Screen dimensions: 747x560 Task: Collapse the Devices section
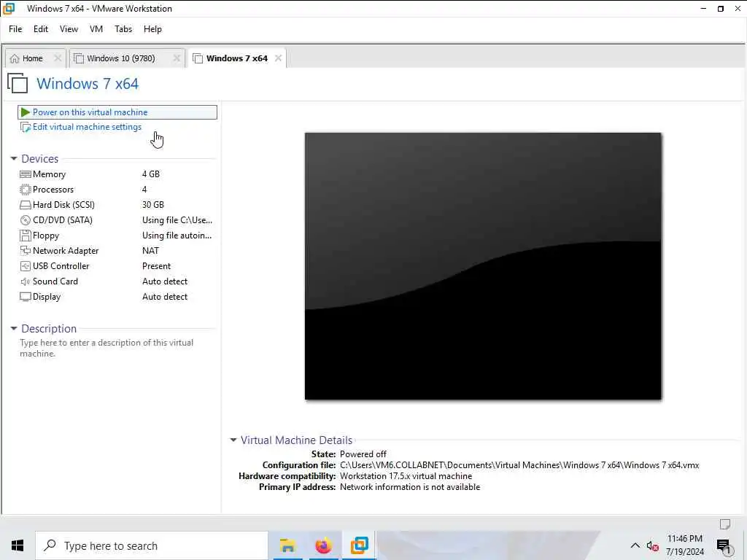tap(14, 158)
